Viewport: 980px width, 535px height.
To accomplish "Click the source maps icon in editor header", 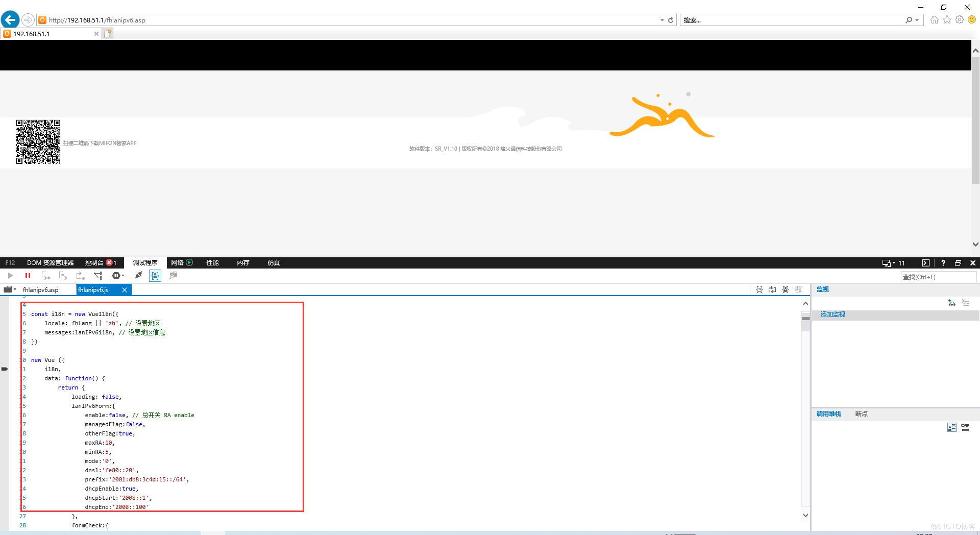I will click(x=798, y=289).
